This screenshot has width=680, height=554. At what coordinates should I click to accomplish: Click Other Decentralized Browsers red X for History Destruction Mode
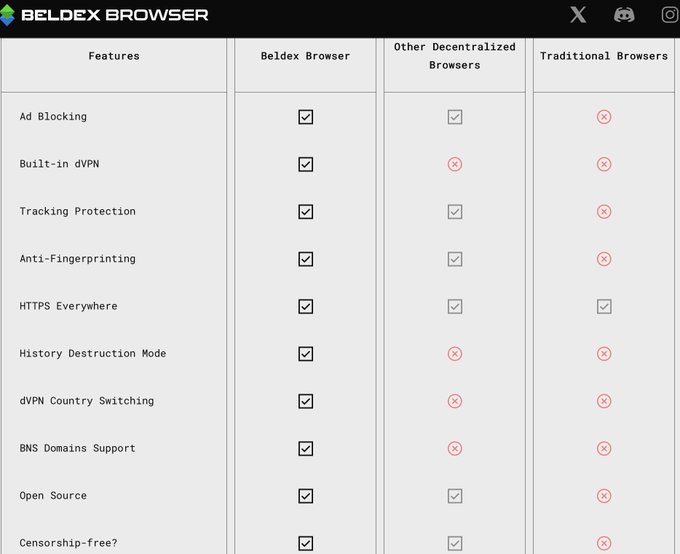point(455,354)
